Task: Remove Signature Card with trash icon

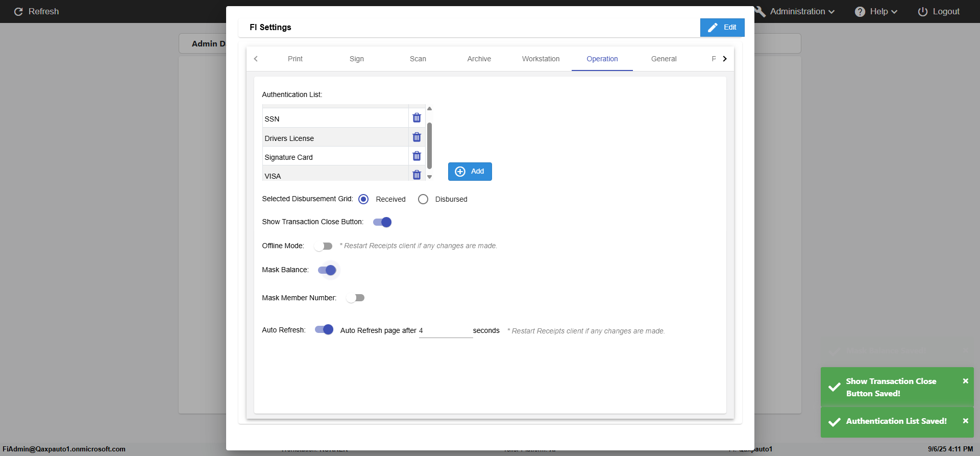Action: pos(416,156)
